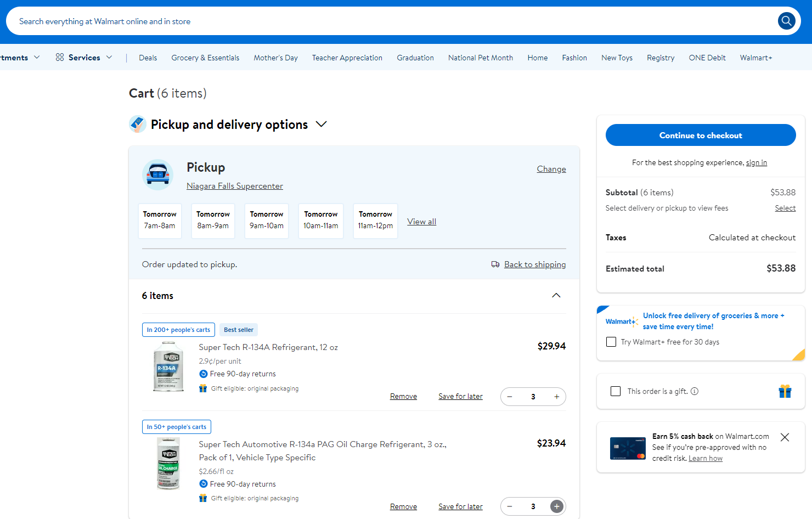Increase quantity of R-134A Refrigerant 12 oz
This screenshot has width=812, height=519.
click(x=556, y=397)
